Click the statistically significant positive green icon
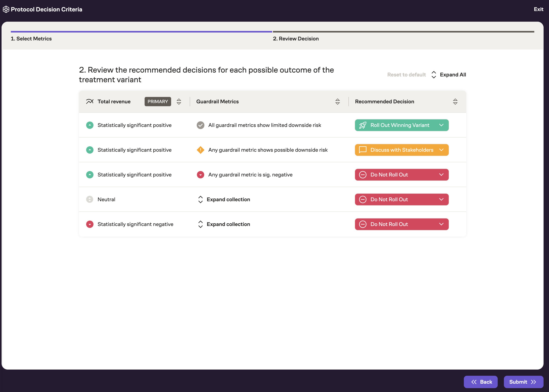The image size is (549, 392). (x=89, y=125)
